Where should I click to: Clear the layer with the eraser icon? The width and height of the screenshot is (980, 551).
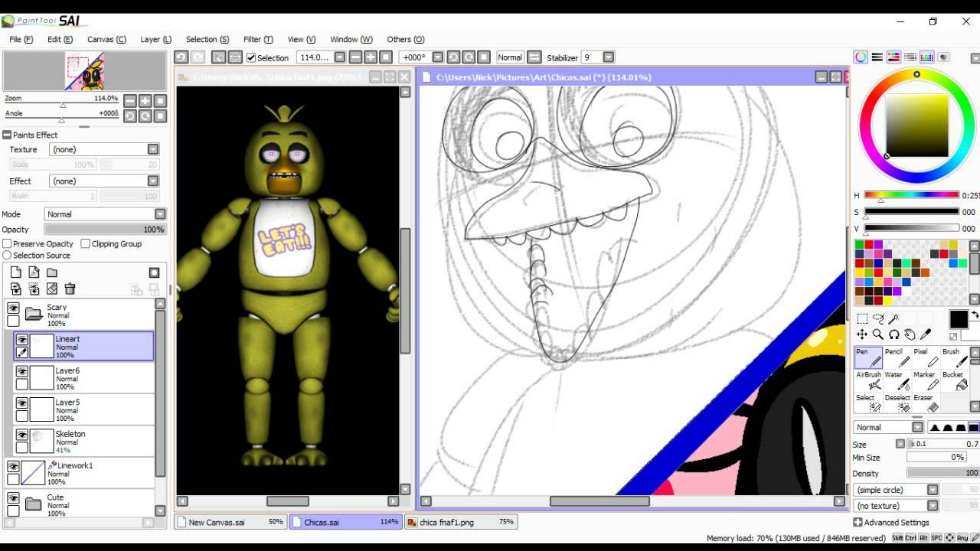[x=52, y=289]
